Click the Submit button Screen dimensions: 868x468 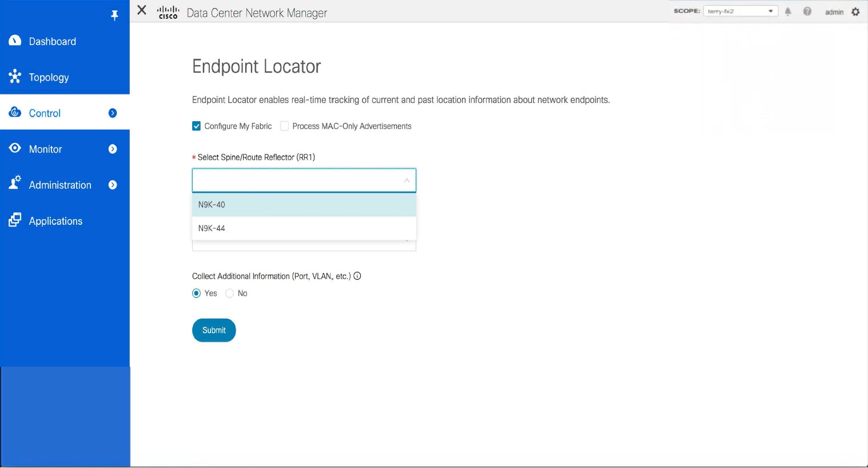(x=214, y=330)
